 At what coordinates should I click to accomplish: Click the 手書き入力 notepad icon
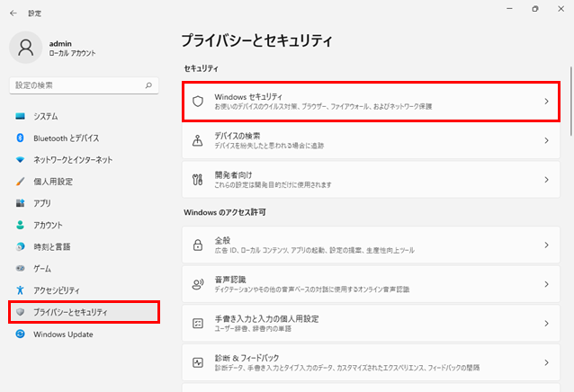[x=198, y=324]
